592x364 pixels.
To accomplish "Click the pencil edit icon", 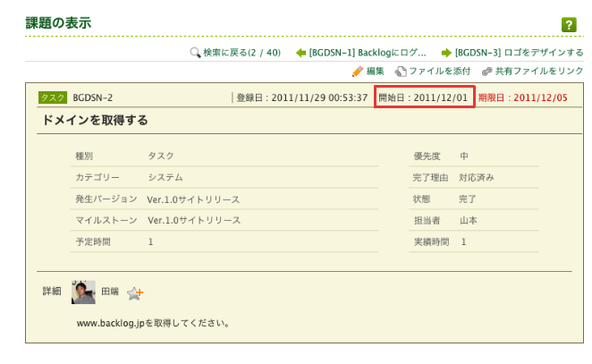I will click(357, 72).
